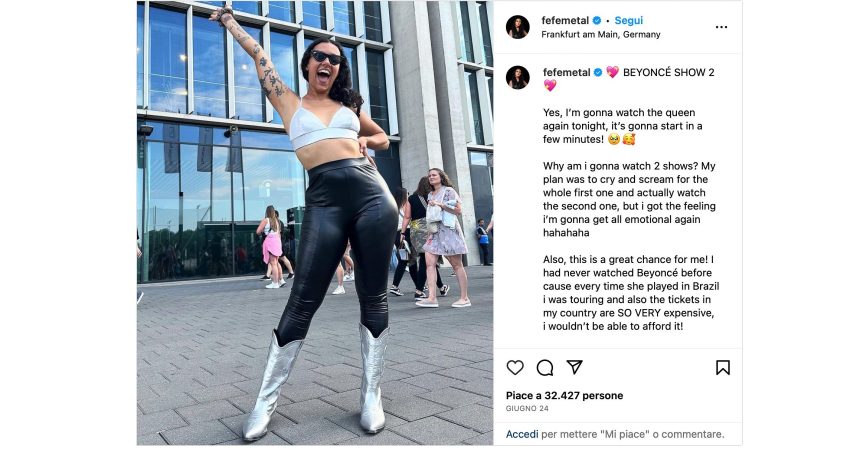Save the post with the bookmark icon

coord(722,367)
